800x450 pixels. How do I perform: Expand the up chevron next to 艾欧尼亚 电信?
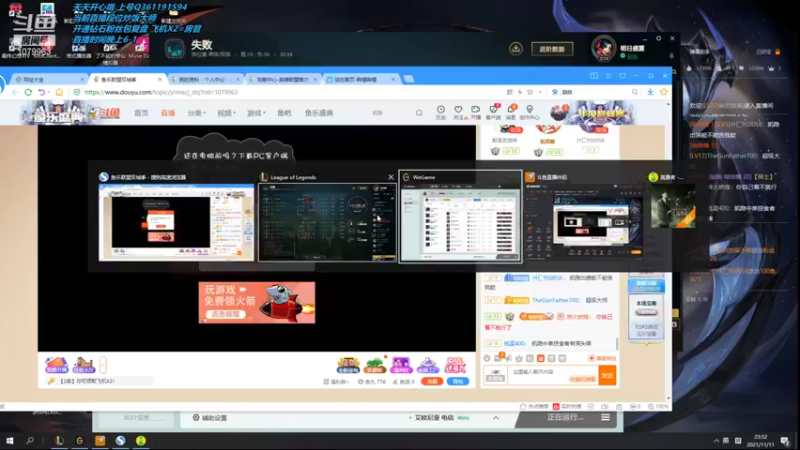(x=495, y=417)
